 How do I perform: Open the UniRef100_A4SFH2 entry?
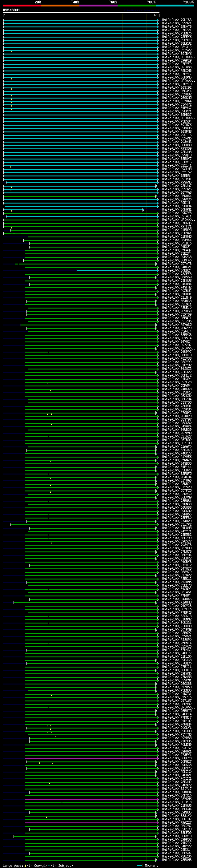[x=177, y=287]
